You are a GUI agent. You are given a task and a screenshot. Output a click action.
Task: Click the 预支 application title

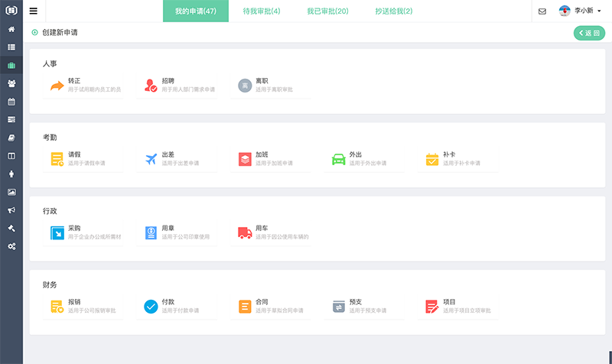pos(356,302)
